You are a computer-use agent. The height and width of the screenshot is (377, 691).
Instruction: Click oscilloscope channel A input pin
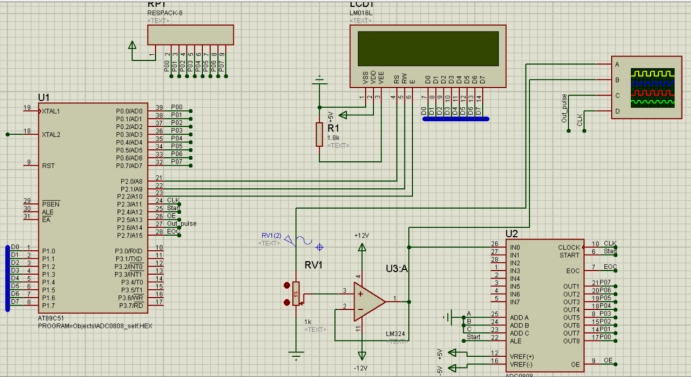(x=617, y=64)
